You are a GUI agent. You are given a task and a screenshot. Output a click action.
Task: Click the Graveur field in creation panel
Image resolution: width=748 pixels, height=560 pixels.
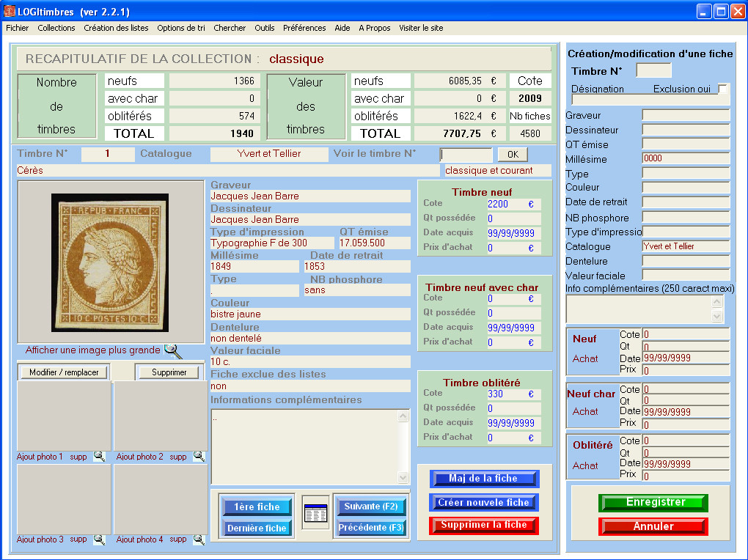pyautogui.click(x=686, y=115)
